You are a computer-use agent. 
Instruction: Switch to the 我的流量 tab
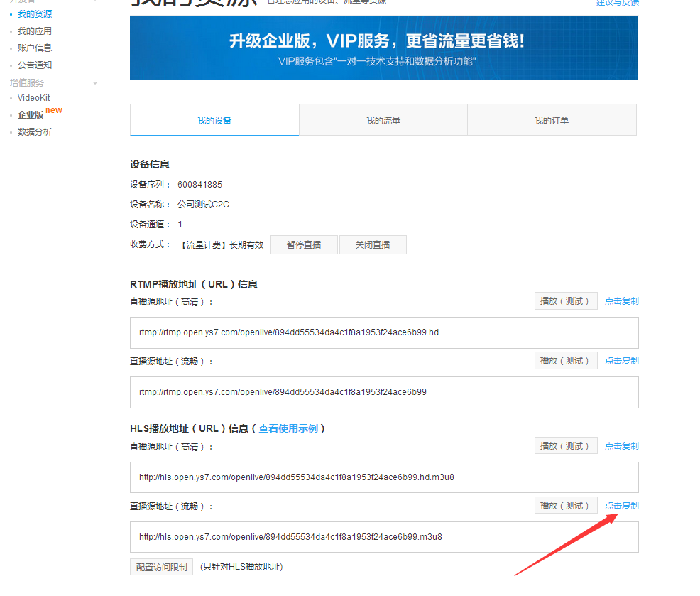point(383,119)
